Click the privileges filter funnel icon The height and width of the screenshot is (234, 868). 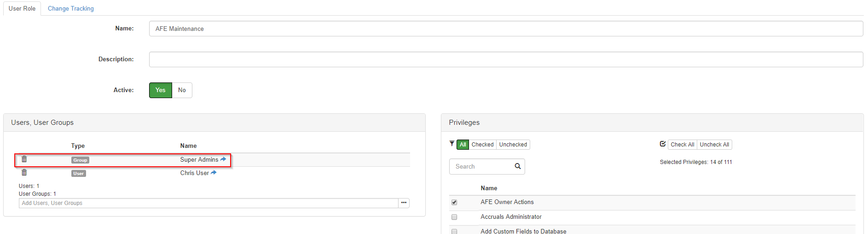[x=452, y=144]
